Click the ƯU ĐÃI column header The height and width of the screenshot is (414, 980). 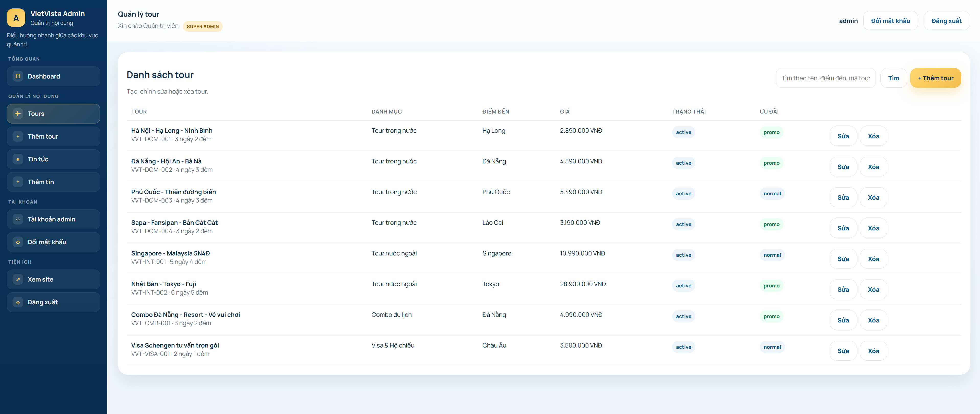coord(769,111)
